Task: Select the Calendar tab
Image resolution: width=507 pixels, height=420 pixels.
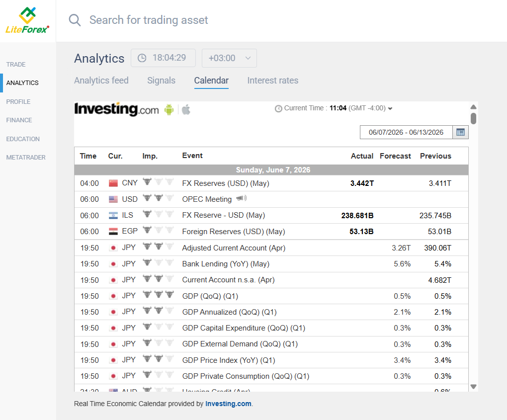Action: pos(211,81)
